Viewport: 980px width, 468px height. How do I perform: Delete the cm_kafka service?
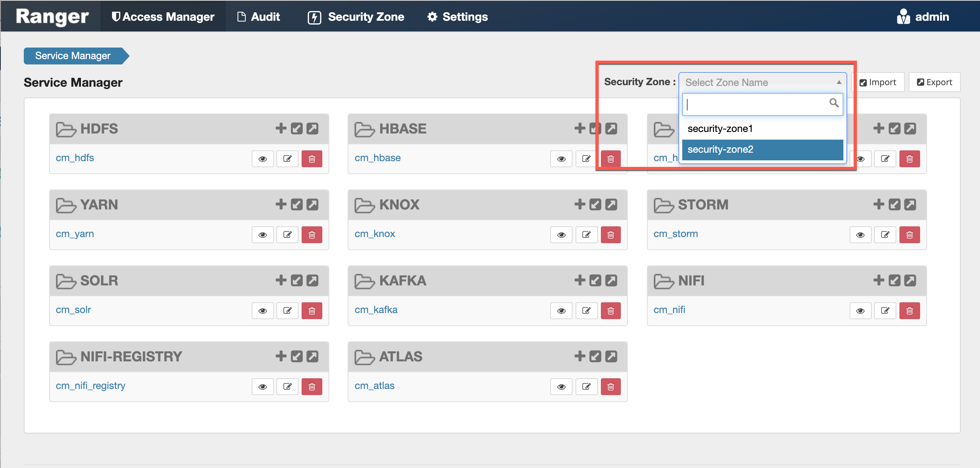(610, 311)
